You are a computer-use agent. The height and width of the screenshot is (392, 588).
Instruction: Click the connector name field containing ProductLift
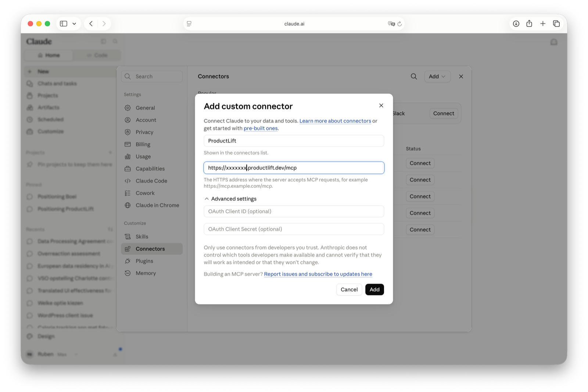pyautogui.click(x=294, y=141)
